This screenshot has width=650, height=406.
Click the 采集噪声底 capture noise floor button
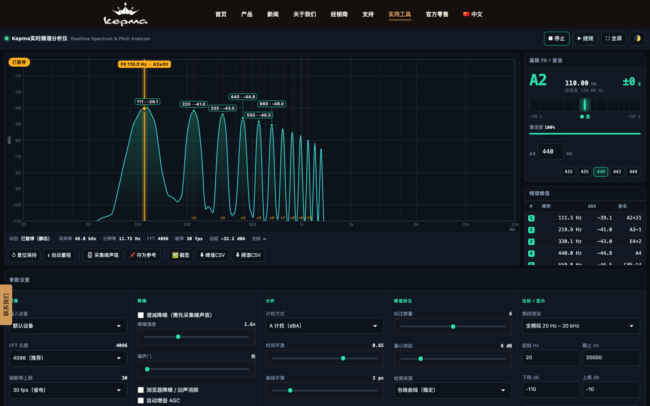click(103, 255)
